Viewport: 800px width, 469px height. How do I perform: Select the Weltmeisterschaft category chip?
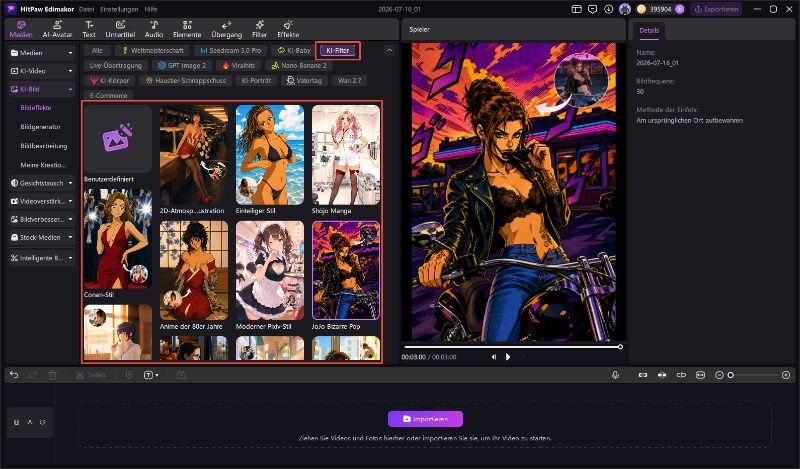152,51
